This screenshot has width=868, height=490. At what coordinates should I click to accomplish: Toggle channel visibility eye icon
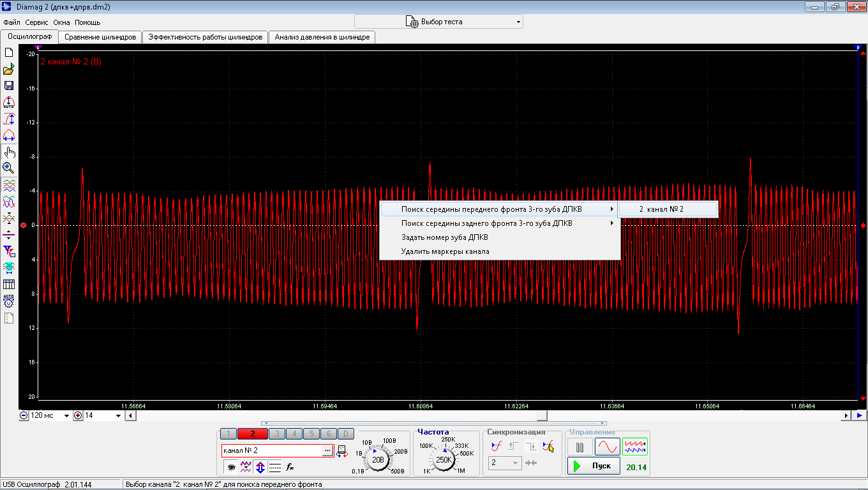click(x=230, y=467)
